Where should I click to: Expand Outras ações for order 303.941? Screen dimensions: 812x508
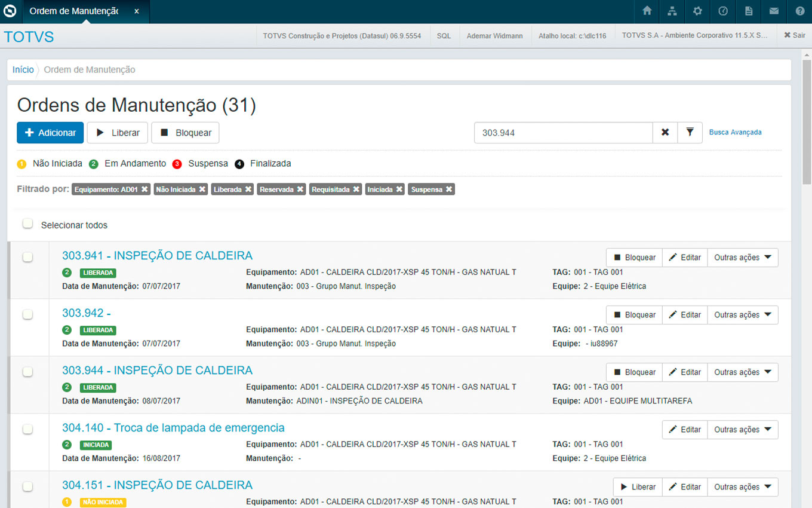click(x=743, y=258)
